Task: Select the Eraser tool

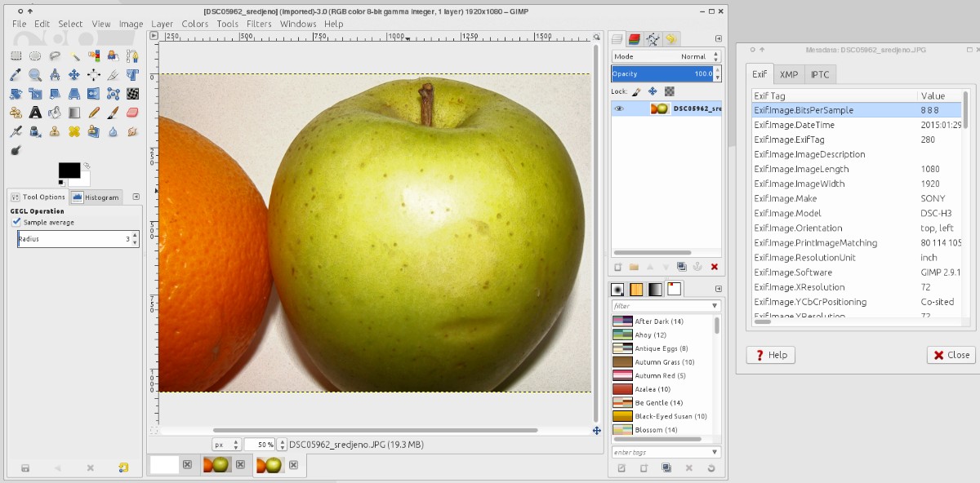Action: pos(133,113)
